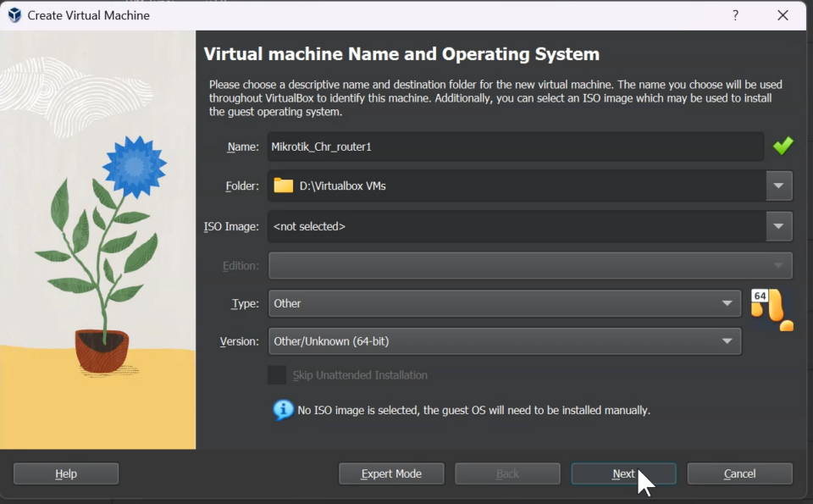
Task: Open the Version dropdown showing Other/Unknown (64-bit)
Action: pos(727,341)
